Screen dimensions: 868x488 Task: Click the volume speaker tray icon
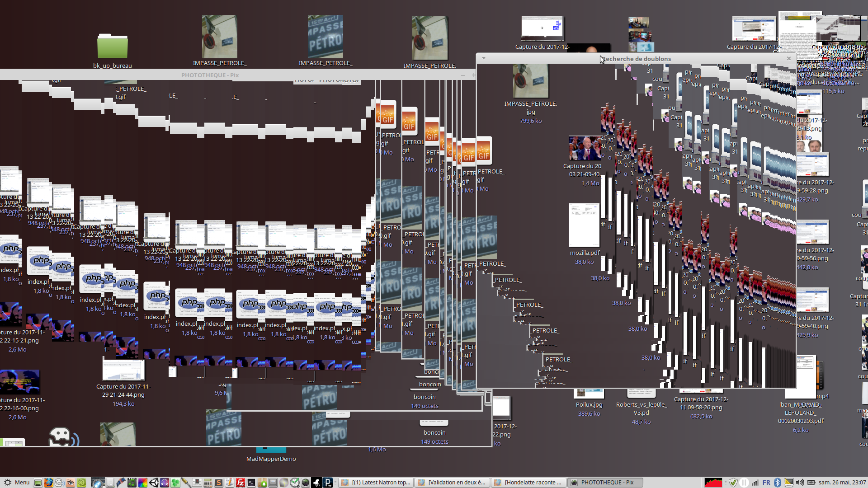pos(800,483)
